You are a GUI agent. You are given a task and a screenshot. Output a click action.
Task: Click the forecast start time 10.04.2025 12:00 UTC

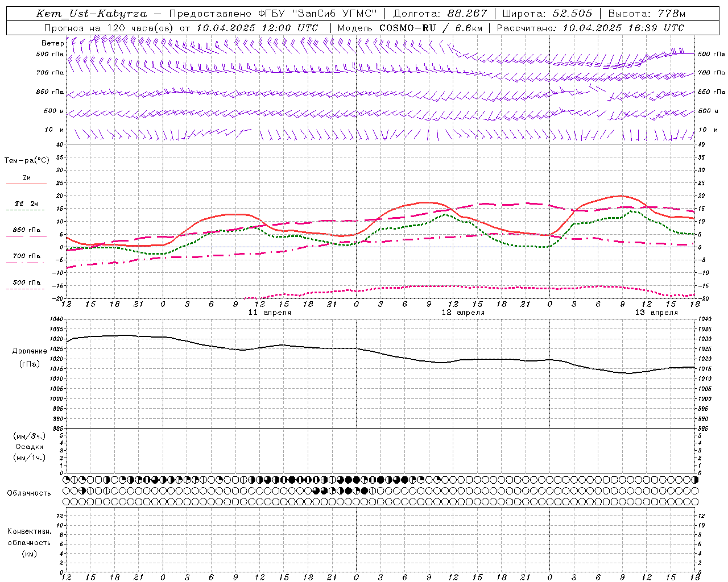point(257,28)
